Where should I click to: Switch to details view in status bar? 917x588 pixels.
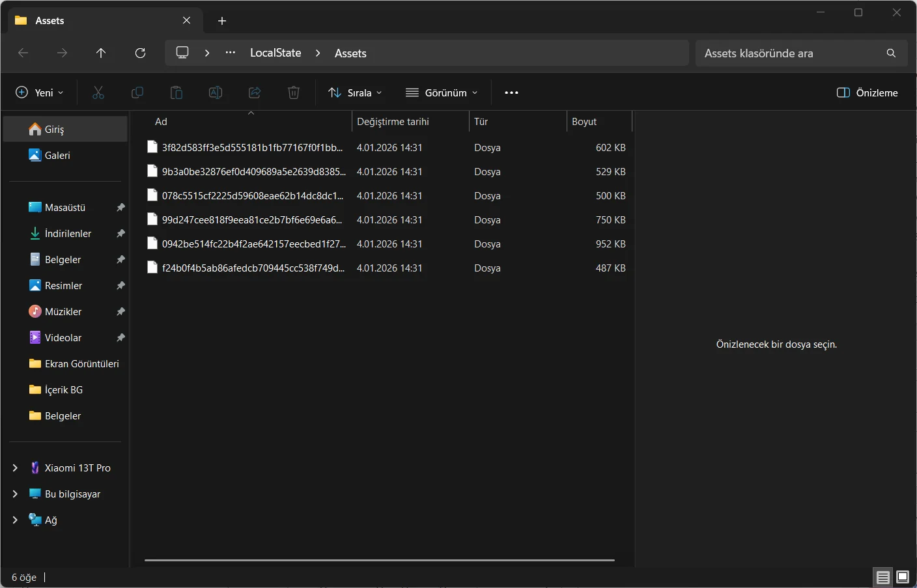[x=882, y=577]
